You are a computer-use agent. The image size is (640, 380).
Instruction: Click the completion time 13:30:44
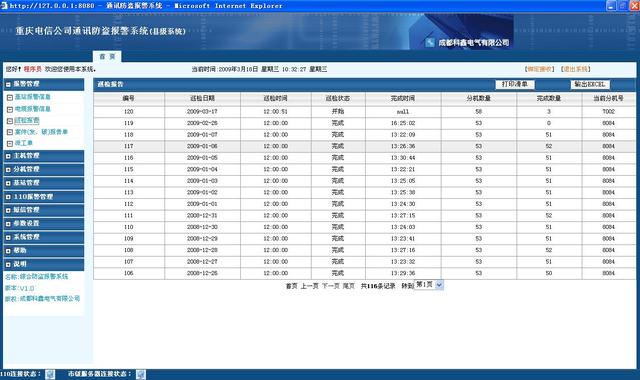(403, 158)
